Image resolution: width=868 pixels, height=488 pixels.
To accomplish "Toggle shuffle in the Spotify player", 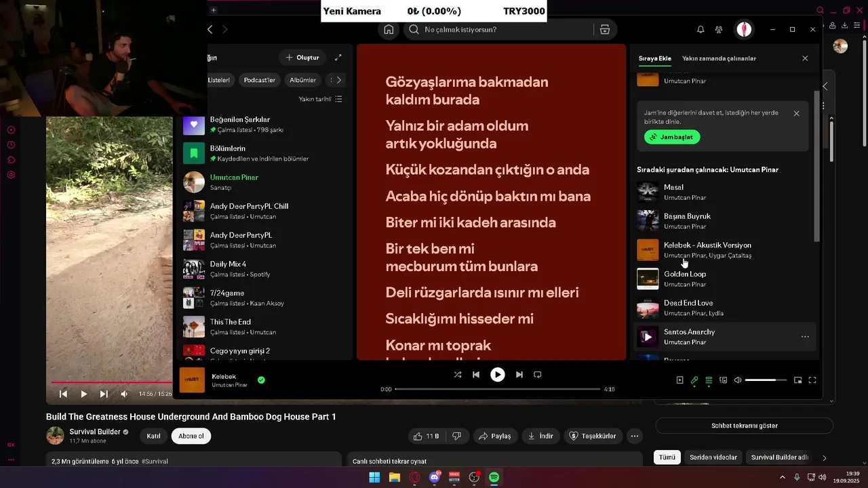I will (x=458, y=374).
